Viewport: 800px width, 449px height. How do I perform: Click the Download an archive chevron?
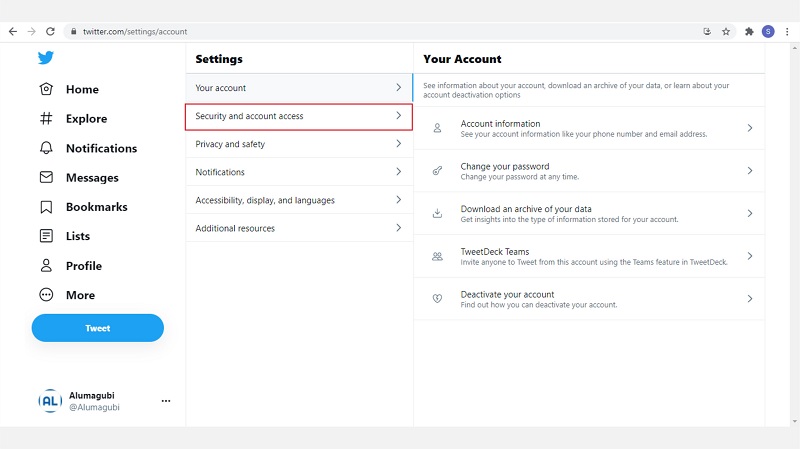tap(749, 213)
